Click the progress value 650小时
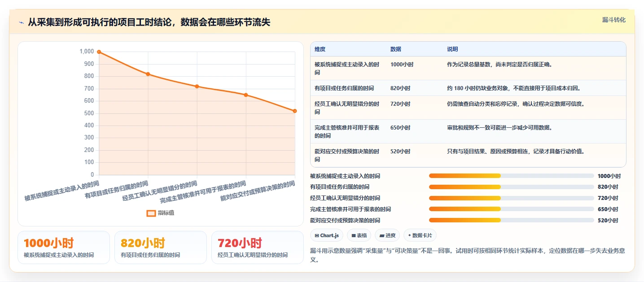Screen dimensions: 644x282 (608, 209)
